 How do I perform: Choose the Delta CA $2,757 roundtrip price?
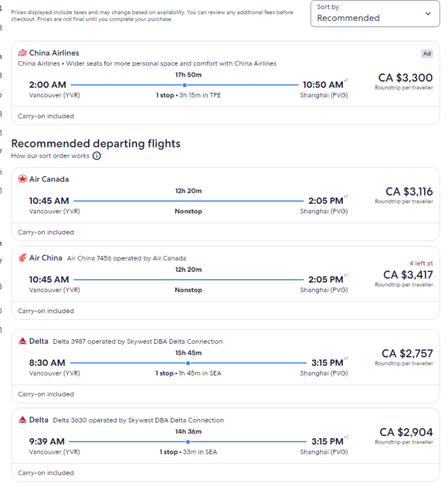click(407, 354)
